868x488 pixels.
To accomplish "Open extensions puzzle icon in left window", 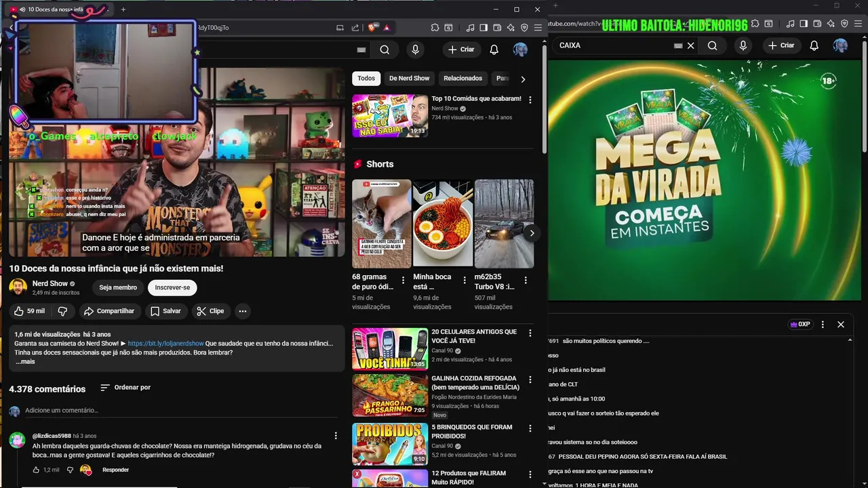I will [x=435, y=28].
